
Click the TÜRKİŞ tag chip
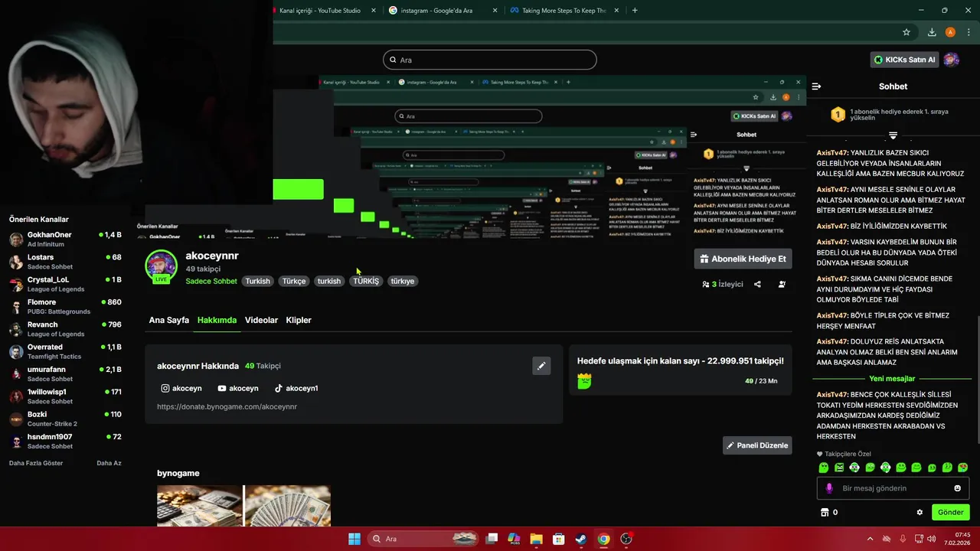pos(366,281)
